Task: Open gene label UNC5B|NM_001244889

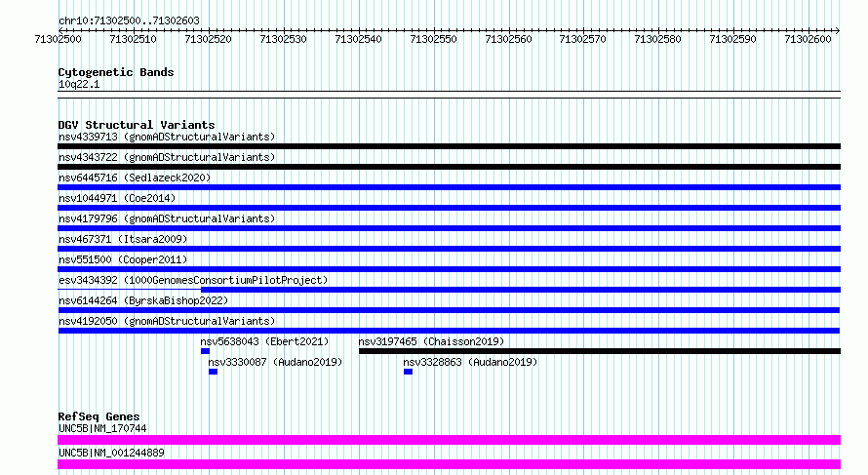Action: 111,453
